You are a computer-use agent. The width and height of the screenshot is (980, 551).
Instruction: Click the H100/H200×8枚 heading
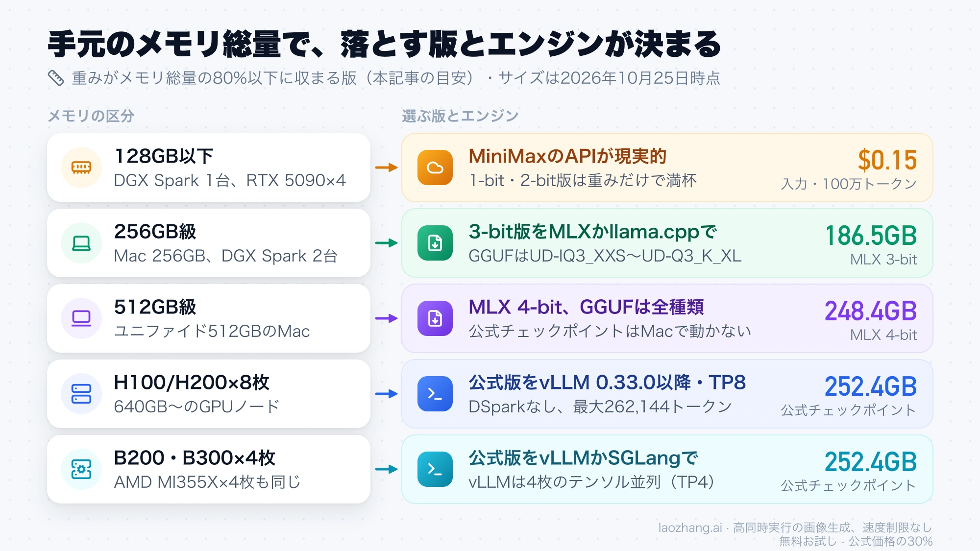click(192, 383)
